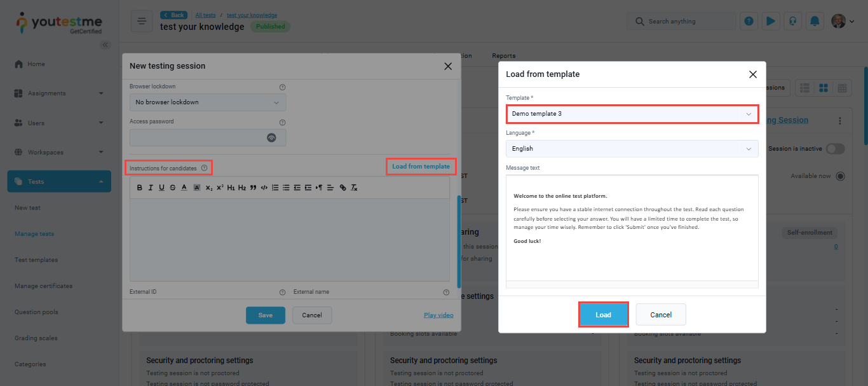
Task: Toggle bold in instructions editor
Action: coord(140,188)
